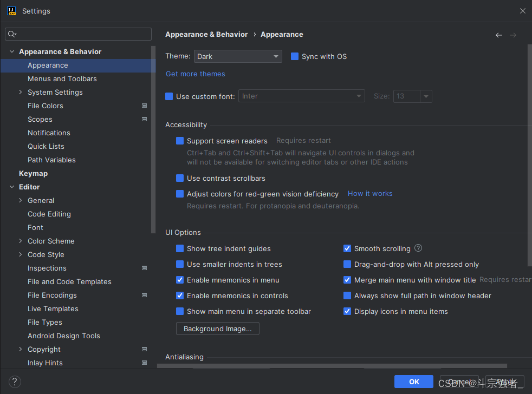
Task: Enable Adjust colors for red-green vision deficiency
Action: point(180,194)
